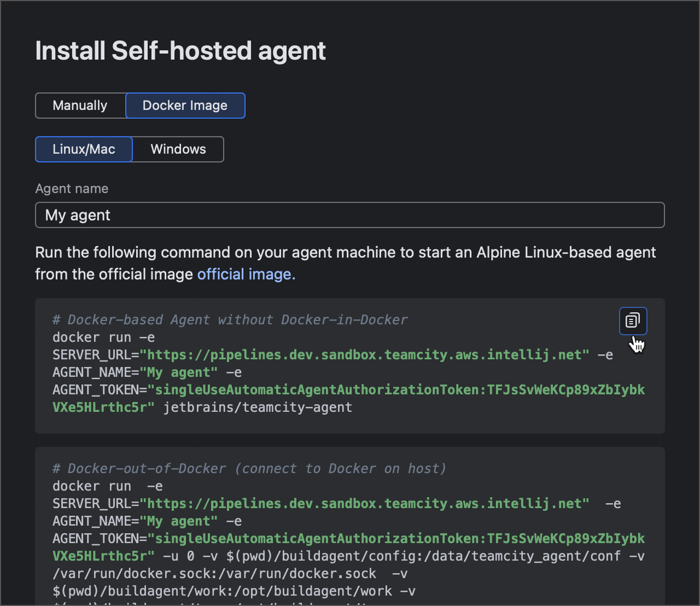Click the jetbrains/teamcity-agent image name
Screen dimensions: 700x606
pos(257,407)
